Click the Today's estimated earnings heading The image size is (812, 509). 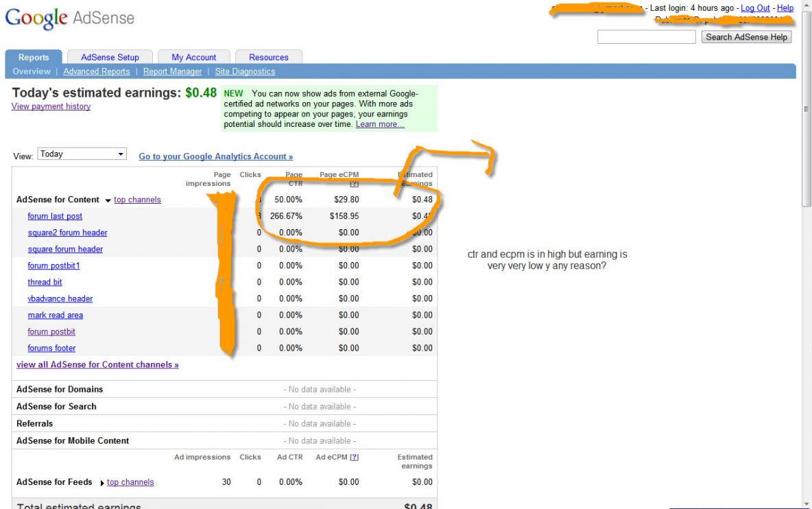click(x=114, y=93)
